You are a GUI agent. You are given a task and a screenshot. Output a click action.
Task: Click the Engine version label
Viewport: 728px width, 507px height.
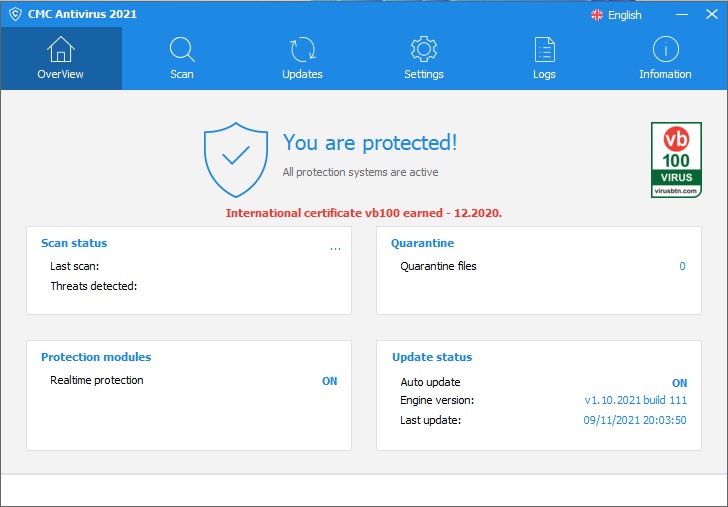point(437,400)
